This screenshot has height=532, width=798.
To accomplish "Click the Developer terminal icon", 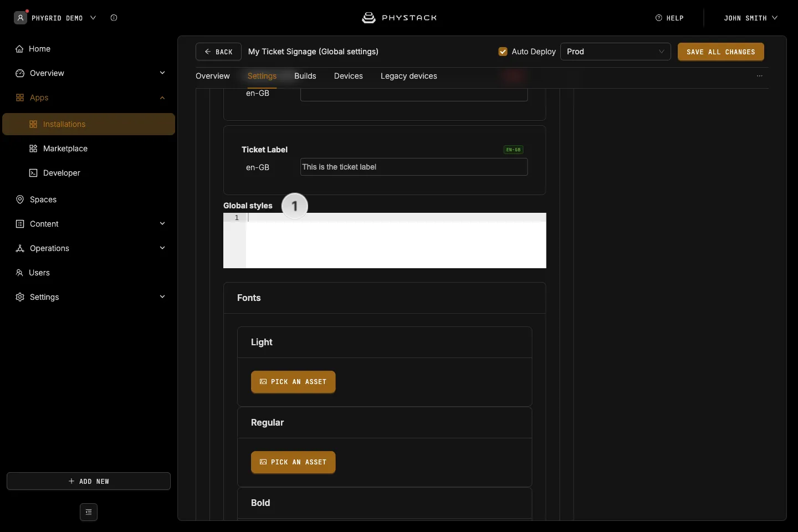I will (x=33, y=173).
